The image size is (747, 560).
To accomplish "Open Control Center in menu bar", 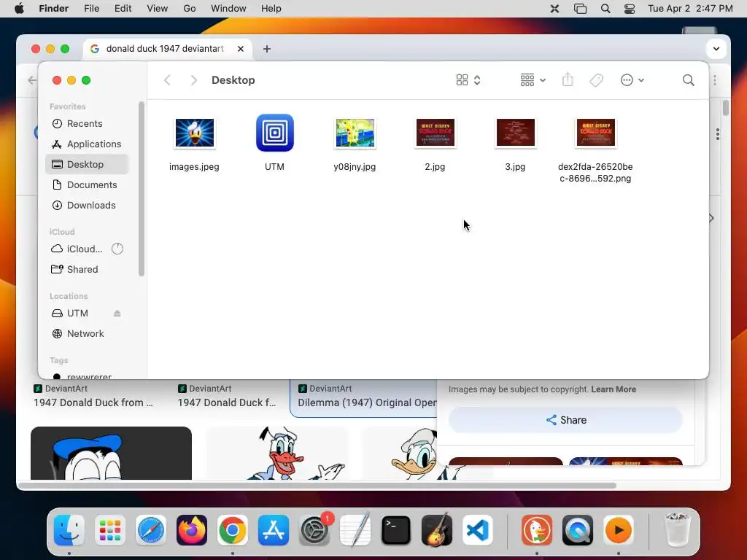I will coord(630,9).
